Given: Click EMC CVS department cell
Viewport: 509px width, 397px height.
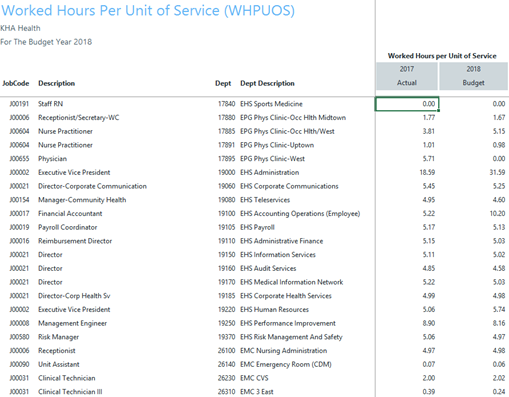Looking at the screenshot, I should pos(254,378).
